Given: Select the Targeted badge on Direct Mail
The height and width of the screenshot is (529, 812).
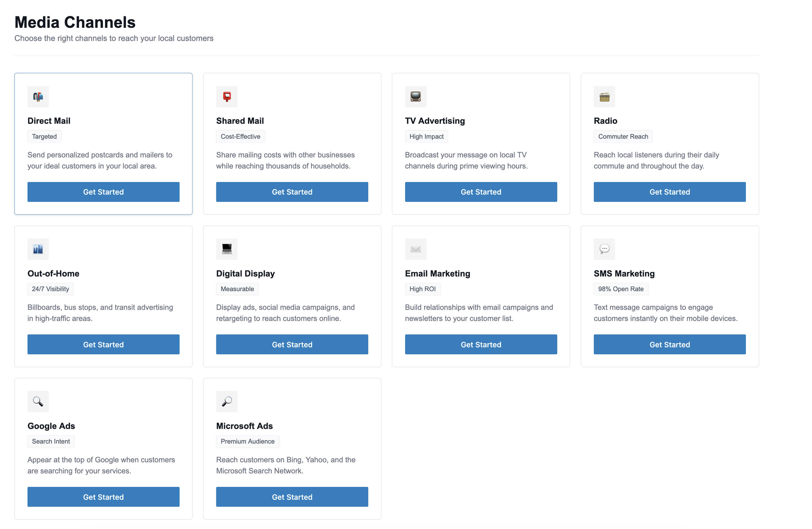Looking at the screenshot, I should (x=44, y=136).
